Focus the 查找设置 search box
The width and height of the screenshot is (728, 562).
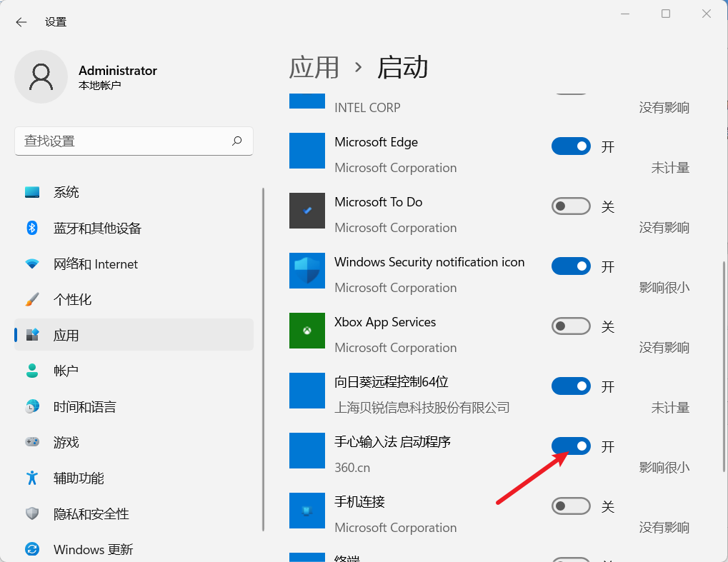pos(134,141)
